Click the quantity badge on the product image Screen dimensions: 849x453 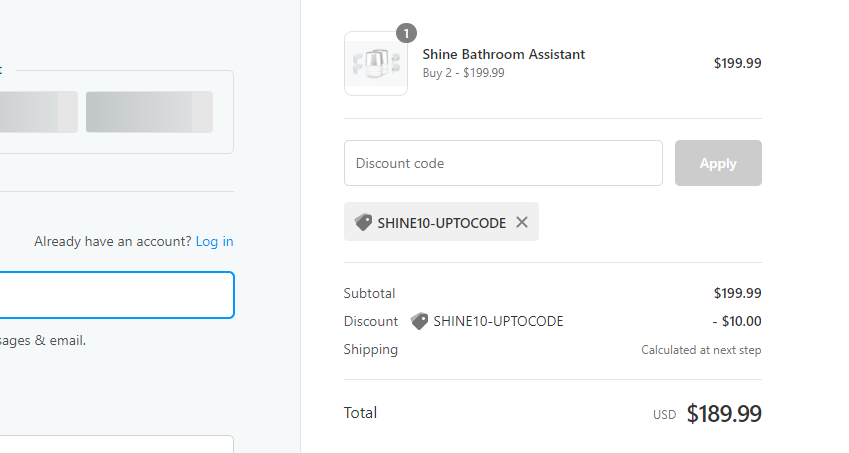(407, 34)
